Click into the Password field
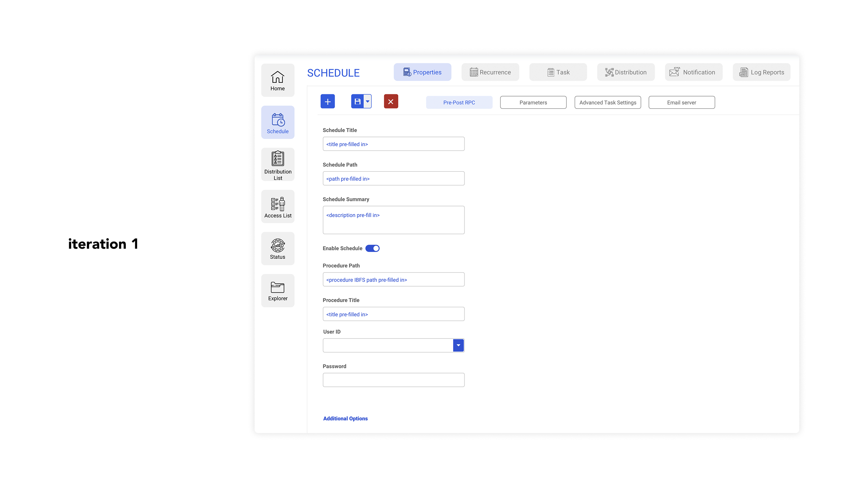 tap(393, 380)
